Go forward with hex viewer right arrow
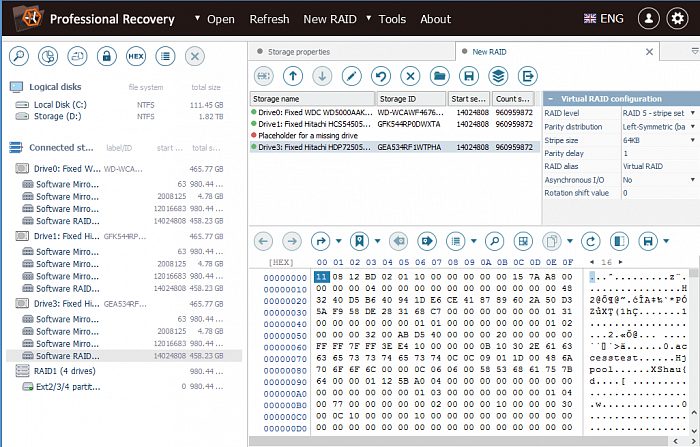Screen dimensions: 700x447 coord(292,242)
